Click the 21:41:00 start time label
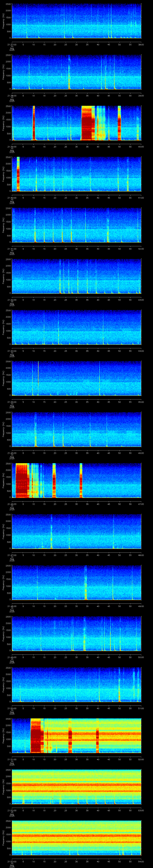The width and height of the screenshot is (153, 868). click(x=12, y=249)
